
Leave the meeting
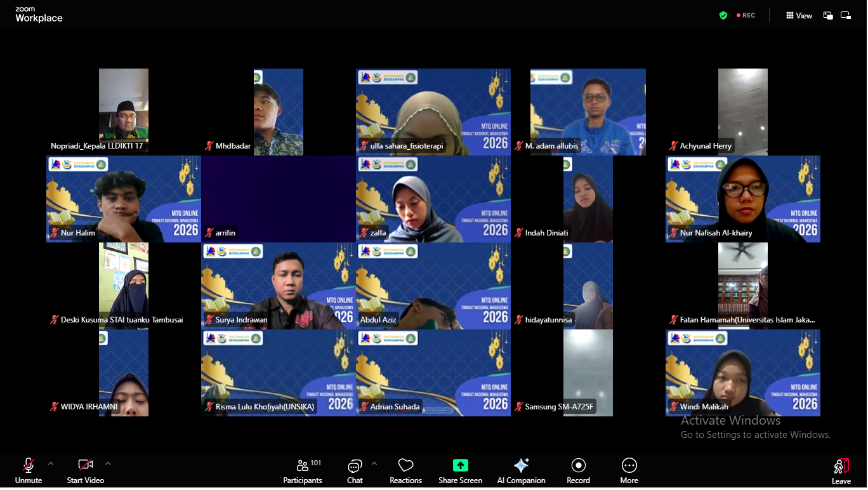pyautogui.click(x=841, y=471)
